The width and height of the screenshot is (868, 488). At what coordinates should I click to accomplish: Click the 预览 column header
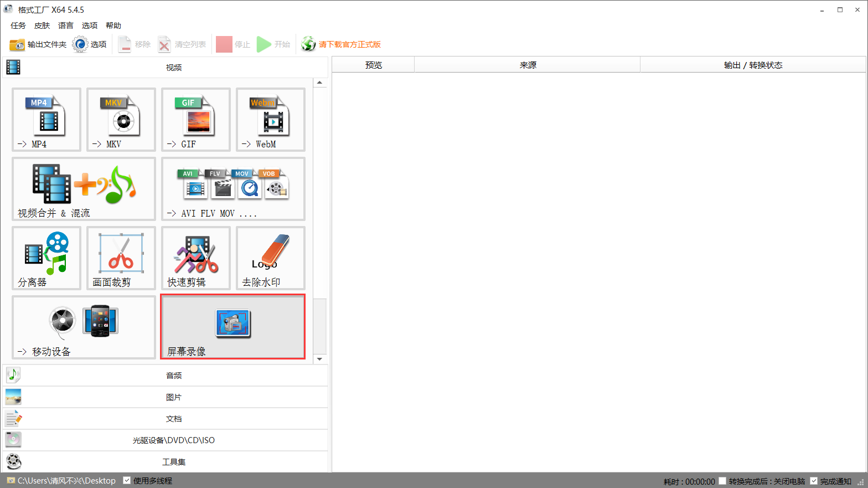click(374, 65)
